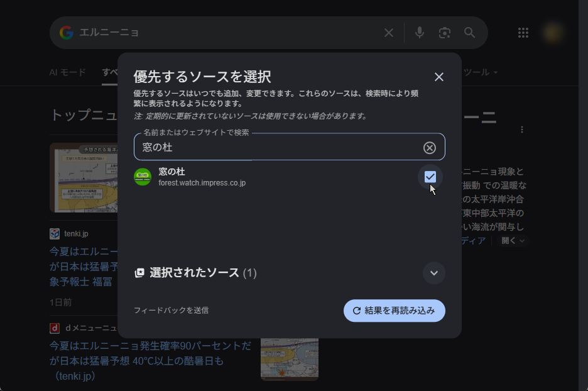Switch to the AI モード tab

67,72
